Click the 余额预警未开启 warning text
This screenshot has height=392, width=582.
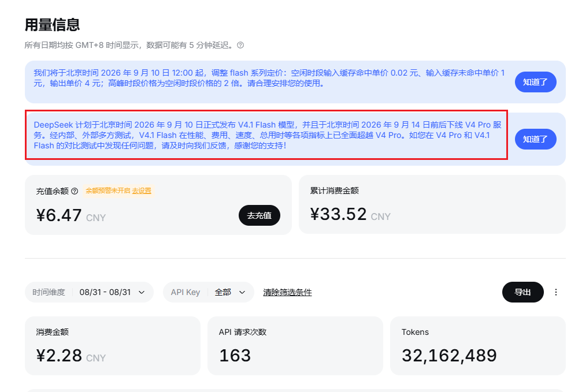click(x=108, y=191)
